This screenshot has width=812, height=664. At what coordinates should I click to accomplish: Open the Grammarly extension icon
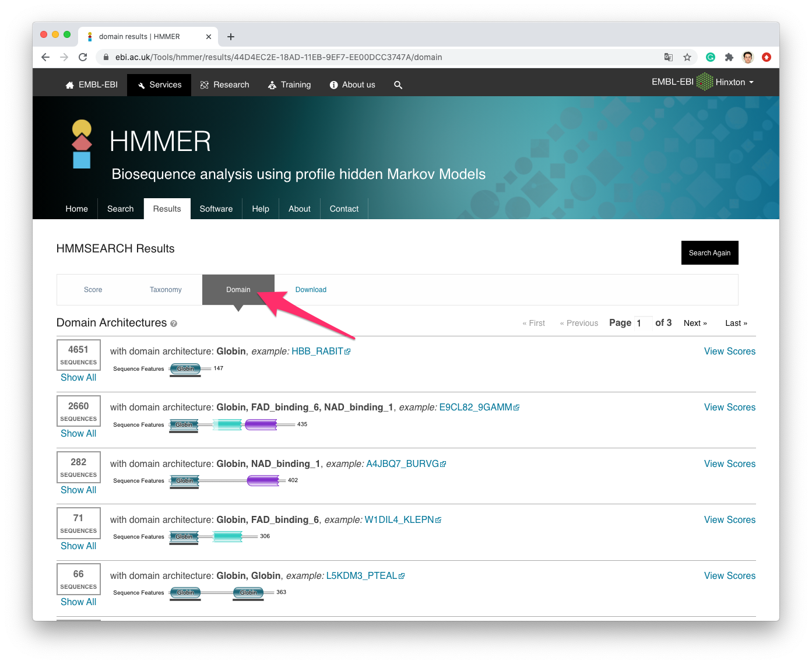pyautogui.click(x=710, y=57)
